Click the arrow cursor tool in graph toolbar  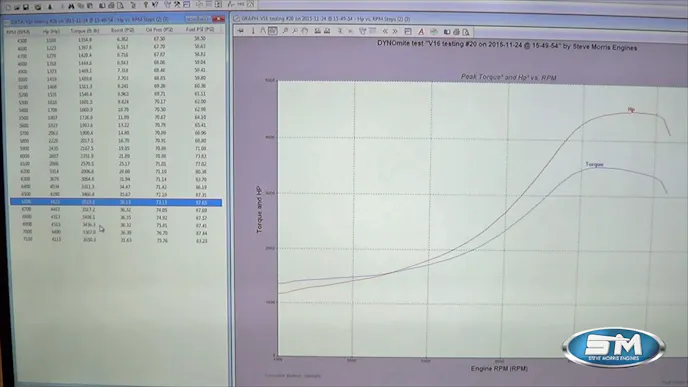click(x=240, y=31)
